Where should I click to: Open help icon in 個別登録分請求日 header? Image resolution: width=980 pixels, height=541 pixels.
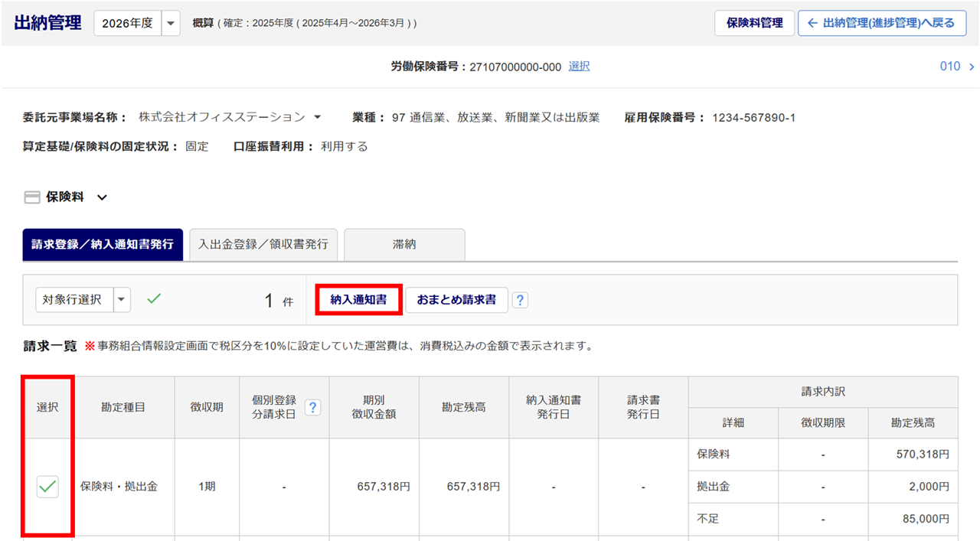(x=312, y=407)
